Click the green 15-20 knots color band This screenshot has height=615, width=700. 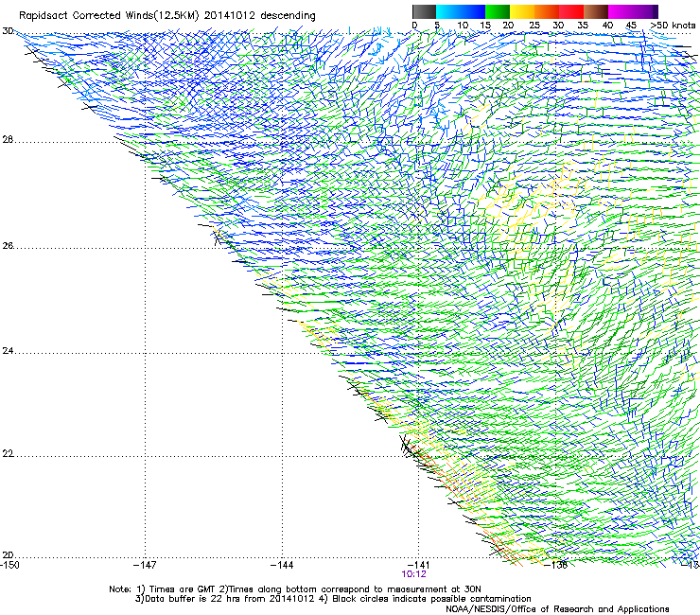(498, 11)
